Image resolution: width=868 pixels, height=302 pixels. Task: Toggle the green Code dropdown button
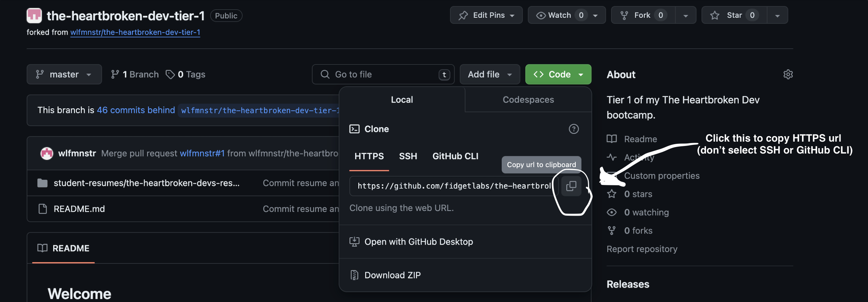coord(558,74)
